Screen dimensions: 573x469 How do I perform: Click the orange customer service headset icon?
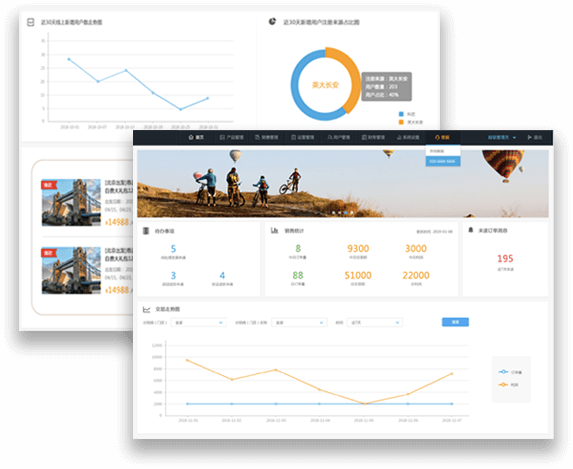click(437, 137)
